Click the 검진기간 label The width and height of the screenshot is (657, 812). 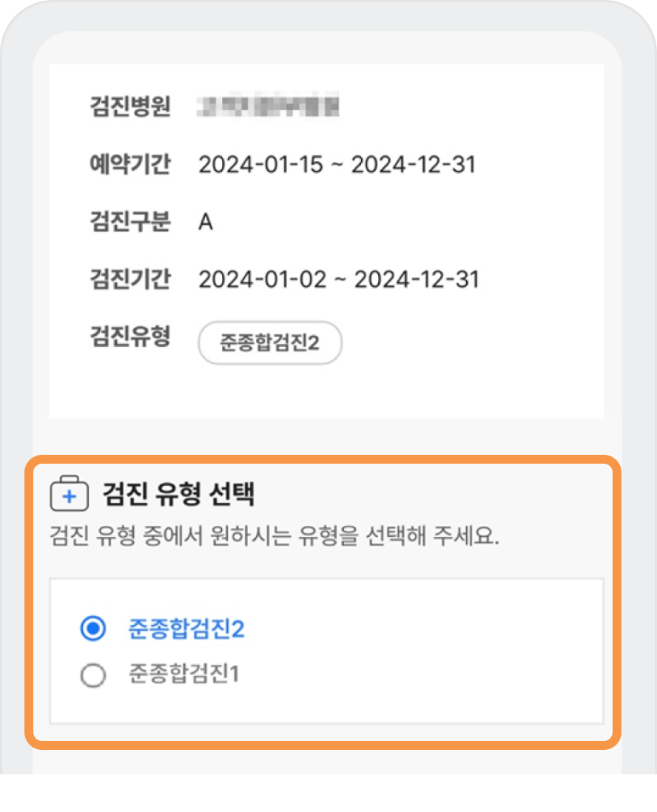[x=130, y=279]
